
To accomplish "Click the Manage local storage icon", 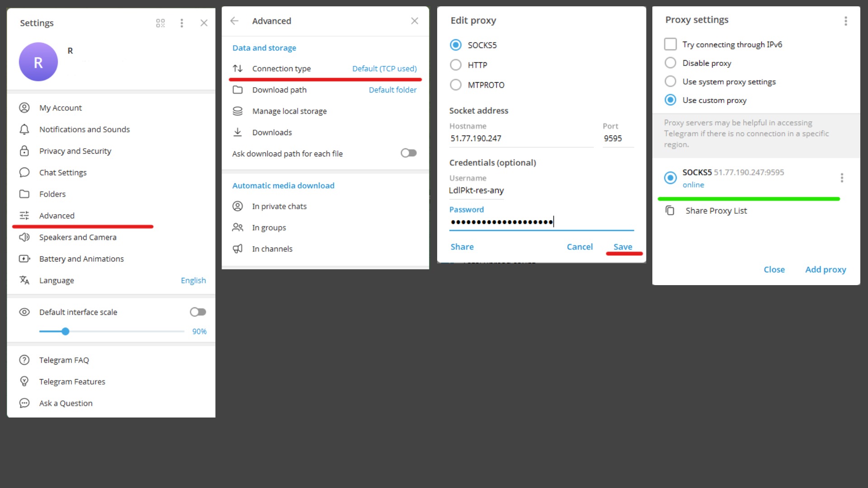I will 237,111.
